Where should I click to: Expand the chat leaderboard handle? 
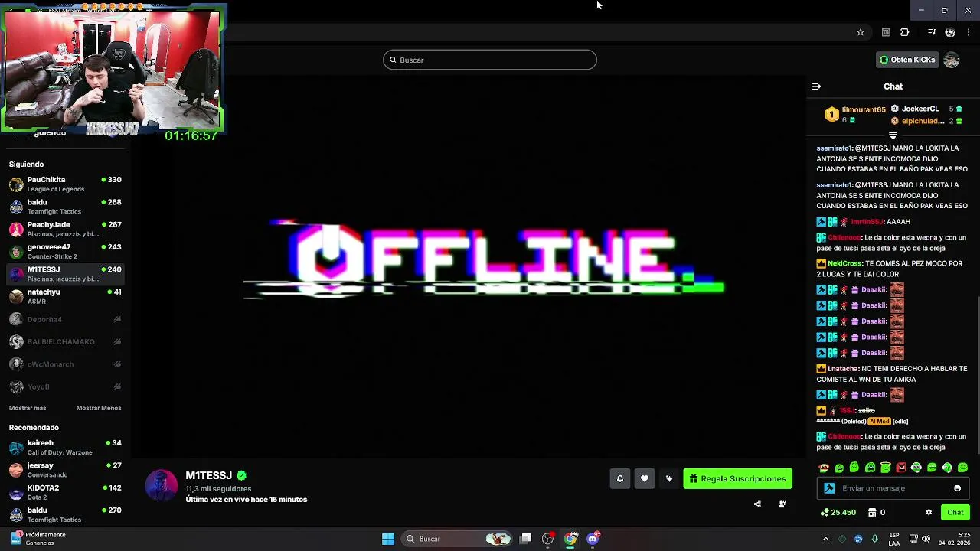coord(893,135)
